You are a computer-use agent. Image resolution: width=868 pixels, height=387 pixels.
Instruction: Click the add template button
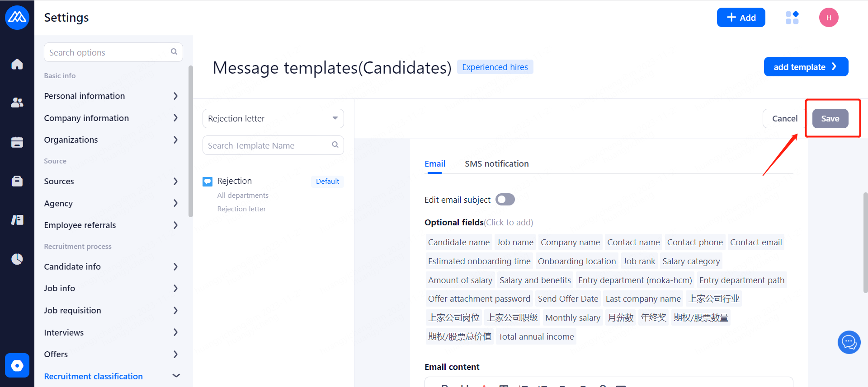click(x=806, y=67)
